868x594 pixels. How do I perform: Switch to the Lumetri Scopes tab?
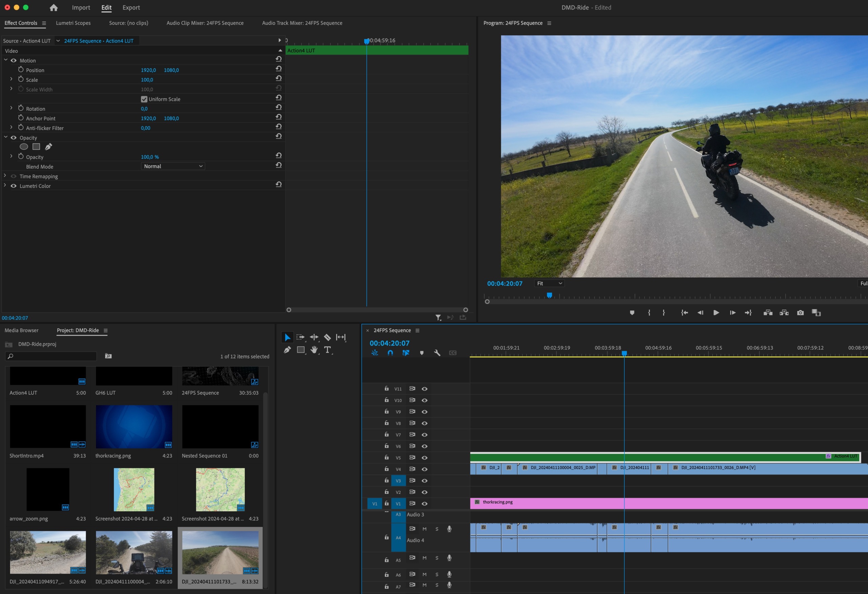[73, 23]
